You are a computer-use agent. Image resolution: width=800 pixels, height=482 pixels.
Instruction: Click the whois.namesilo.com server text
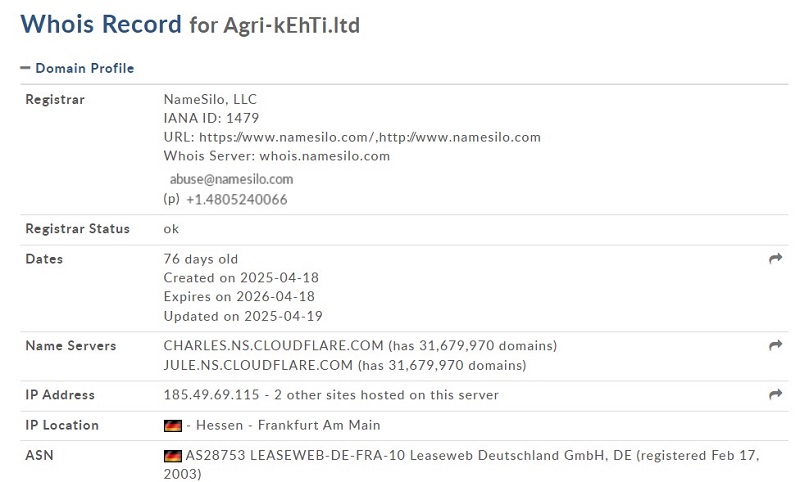click(324, 156)
